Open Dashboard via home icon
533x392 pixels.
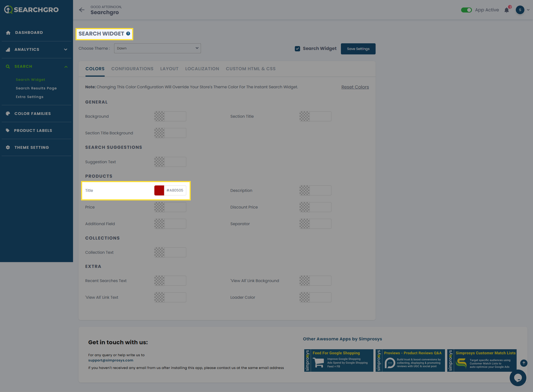8,33
